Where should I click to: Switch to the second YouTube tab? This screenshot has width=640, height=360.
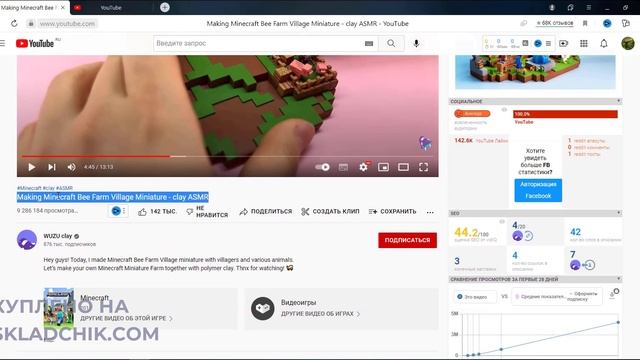(x=111, y=7)
